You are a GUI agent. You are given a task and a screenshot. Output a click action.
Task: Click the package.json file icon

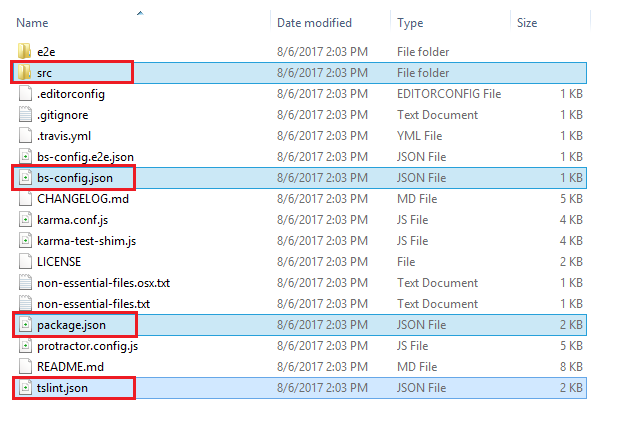[x=25, y=324]
